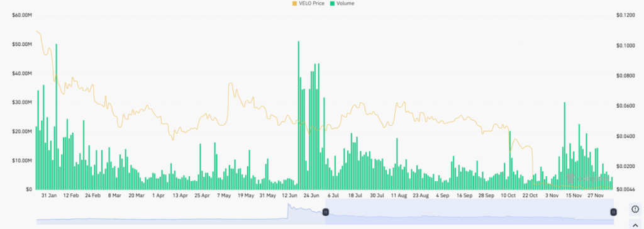Screen dimensions: 644x229
Task: Click the 1 Apr date label
Action: 158,196
